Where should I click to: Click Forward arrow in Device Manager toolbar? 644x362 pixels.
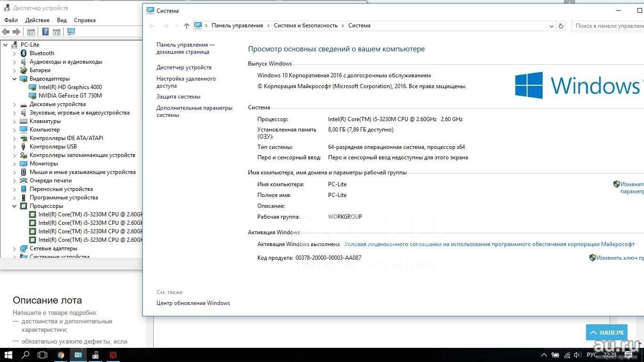[17, 32]
